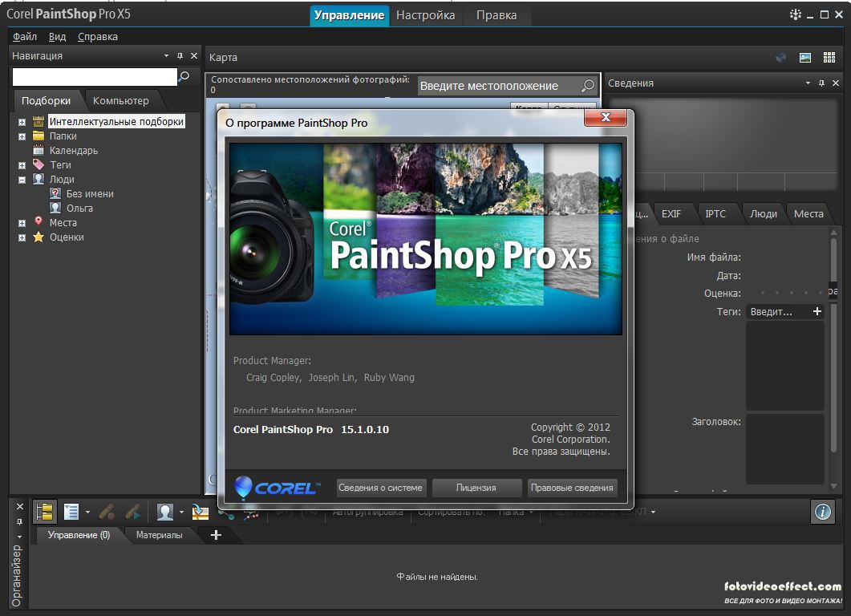Open the list view dropdown arrow in organizer toolbar
Screen dimensions: 851x616
(87, 512)
